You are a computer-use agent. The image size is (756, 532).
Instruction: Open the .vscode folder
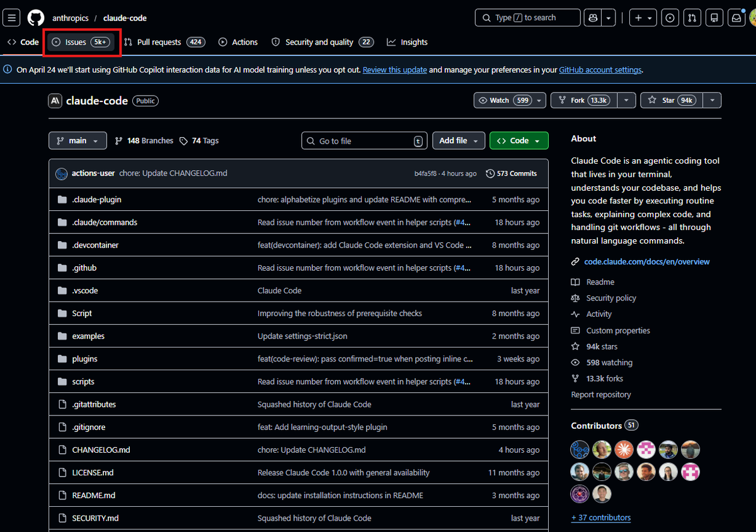click(85, 290)
